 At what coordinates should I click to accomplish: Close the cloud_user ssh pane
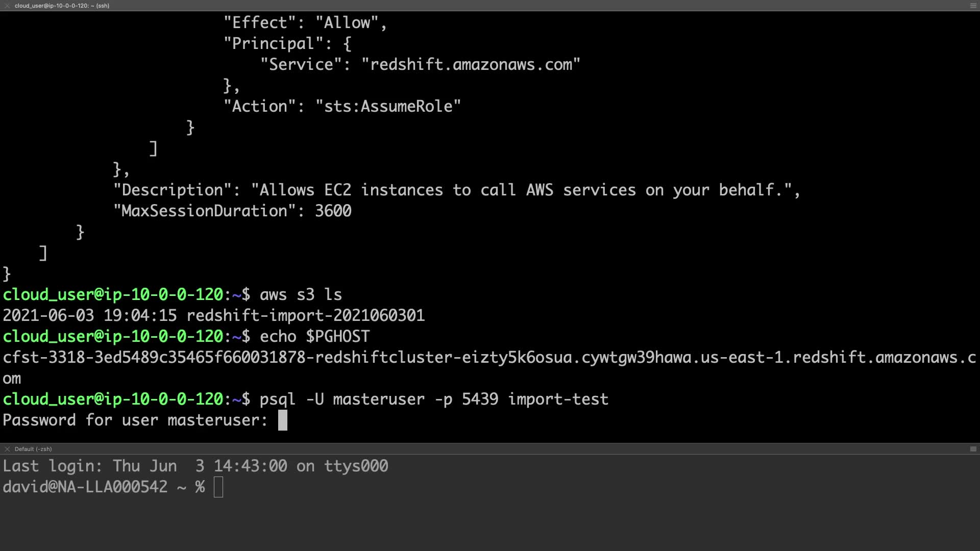7,6
